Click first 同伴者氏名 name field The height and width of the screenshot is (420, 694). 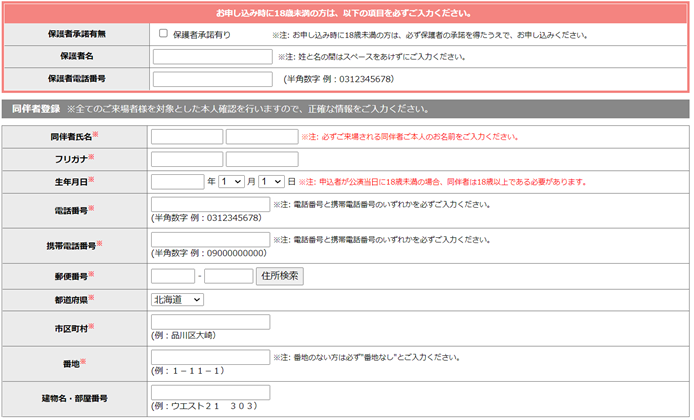point(186,136)
